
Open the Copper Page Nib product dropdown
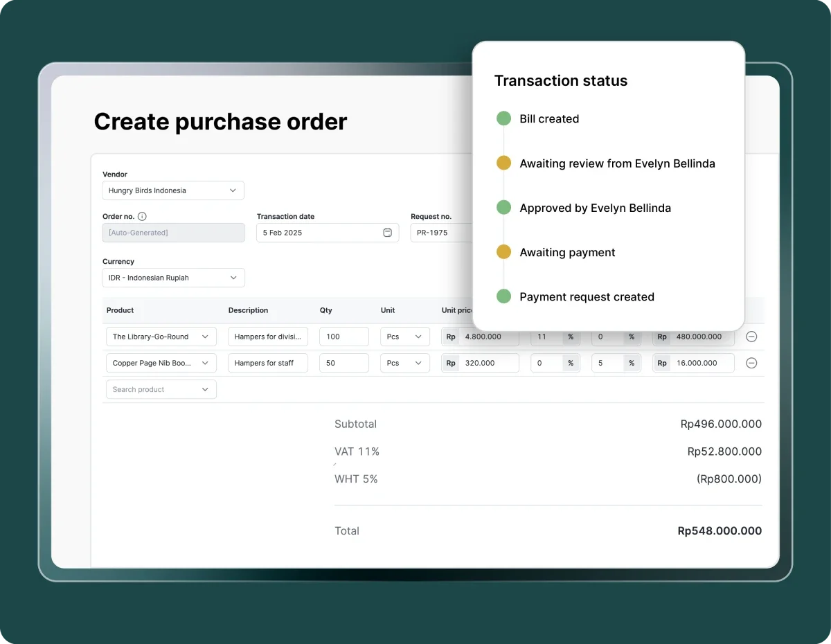pos(161,363)
